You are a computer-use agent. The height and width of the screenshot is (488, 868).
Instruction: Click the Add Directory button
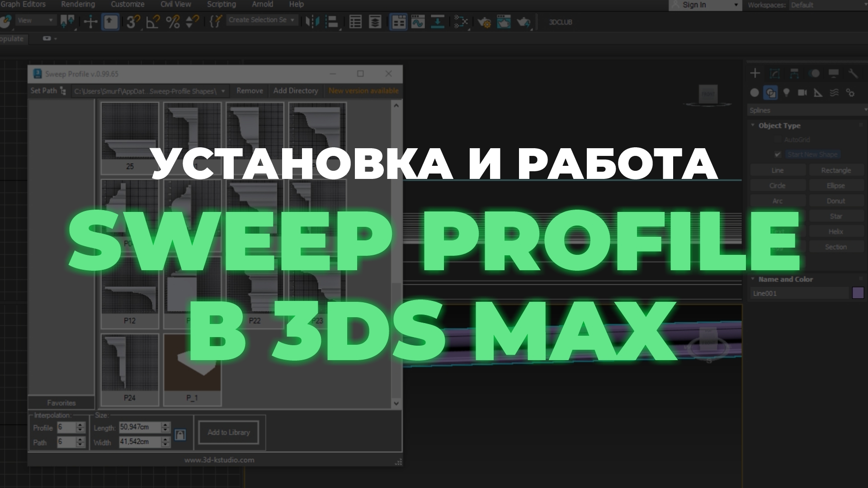pos(295,90)
